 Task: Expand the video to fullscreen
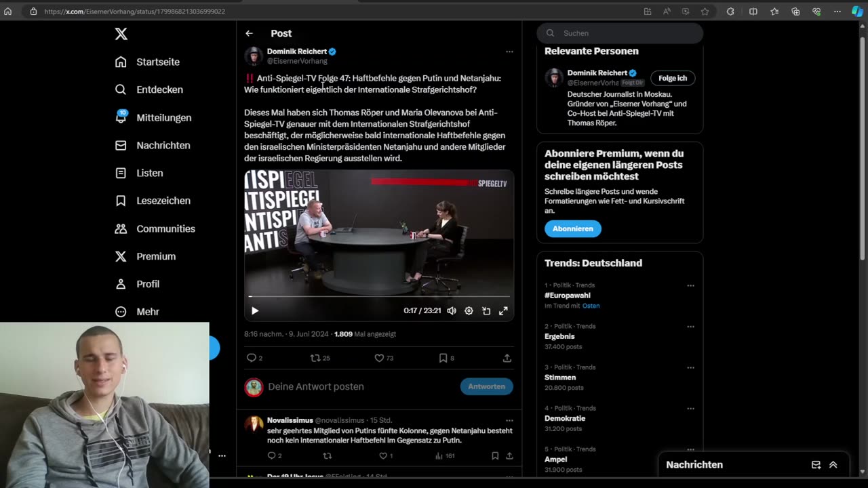(x=503, y=310)
